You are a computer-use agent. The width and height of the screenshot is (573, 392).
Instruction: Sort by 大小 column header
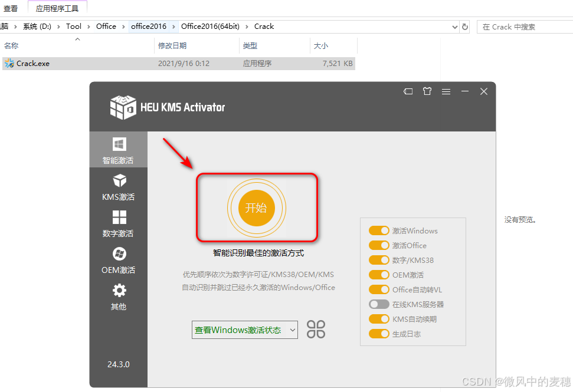pyautogui.click(x=333, y=45)
